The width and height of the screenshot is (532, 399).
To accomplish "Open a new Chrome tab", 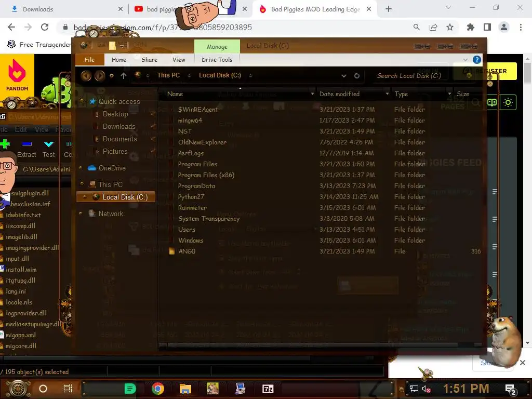I will coord(389,9).
